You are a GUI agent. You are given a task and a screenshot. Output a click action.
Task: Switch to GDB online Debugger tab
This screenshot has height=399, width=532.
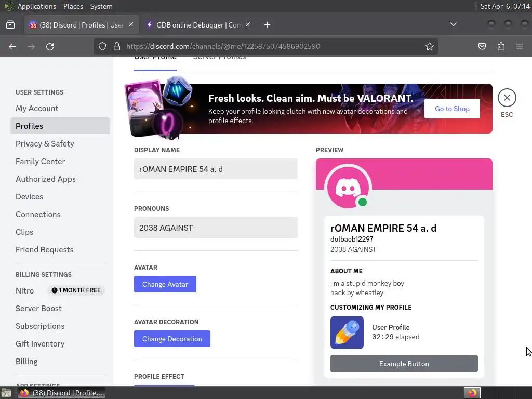(198, 25)
